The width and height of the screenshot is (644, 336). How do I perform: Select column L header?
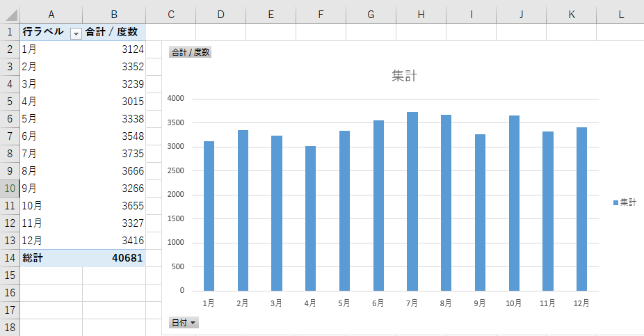coord(620,14)
